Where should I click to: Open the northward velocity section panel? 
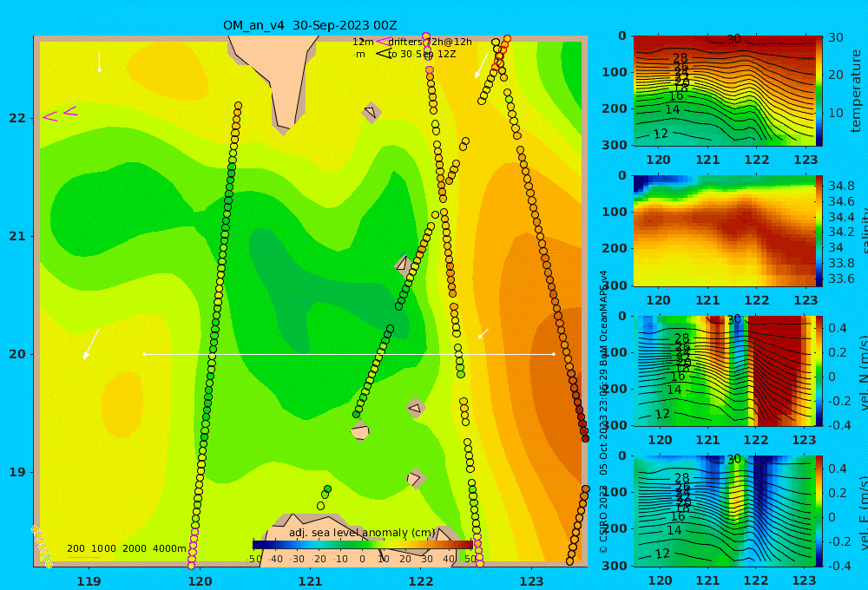[724, 370]
